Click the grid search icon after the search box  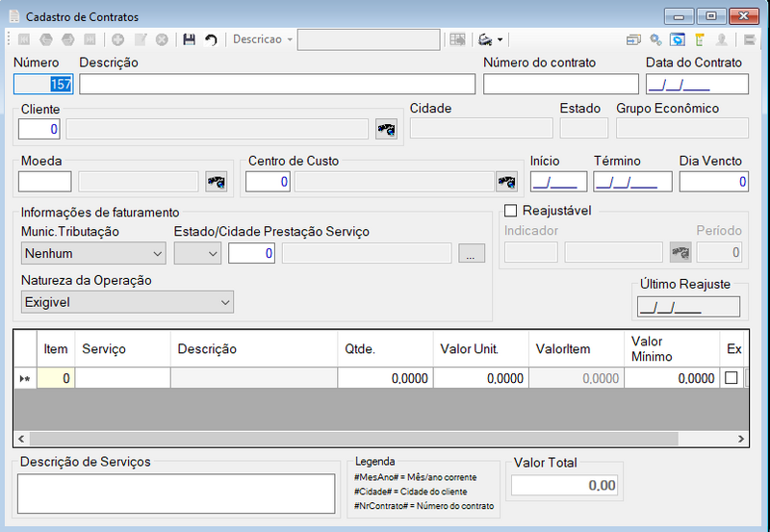pyautogui.click(x=457, y=39)
